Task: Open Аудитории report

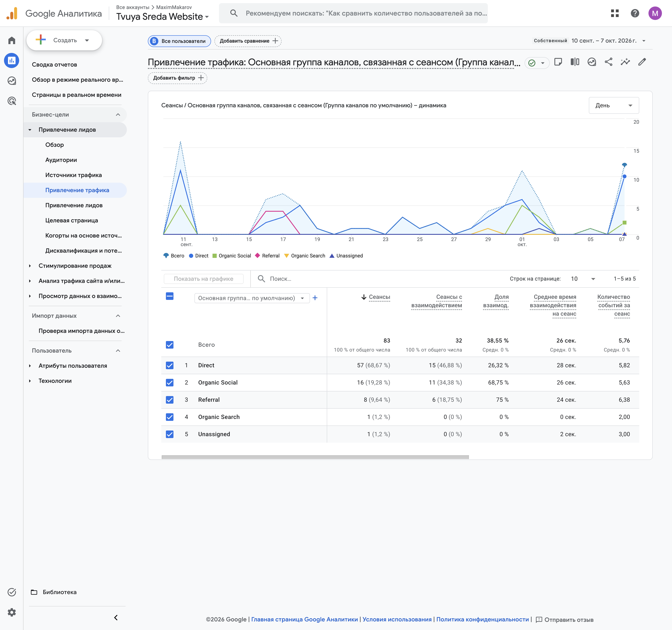Action: pos(61,160)
